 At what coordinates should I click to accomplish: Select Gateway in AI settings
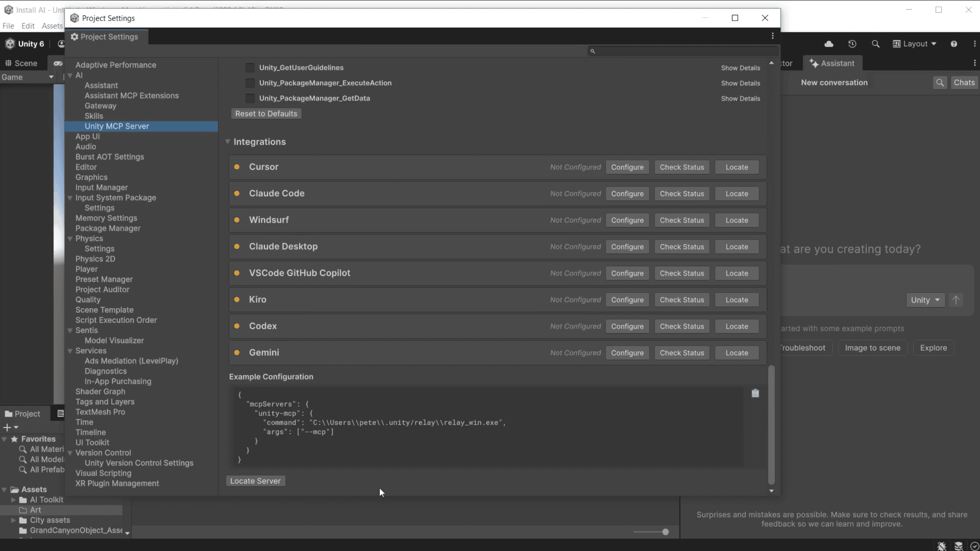point(100,106)
